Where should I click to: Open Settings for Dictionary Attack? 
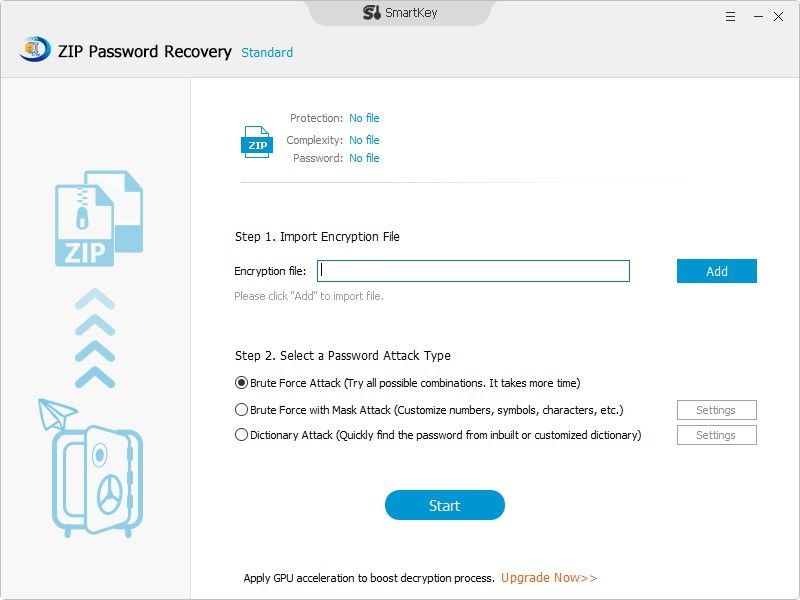pyautogui.click(x=716, y=435)
